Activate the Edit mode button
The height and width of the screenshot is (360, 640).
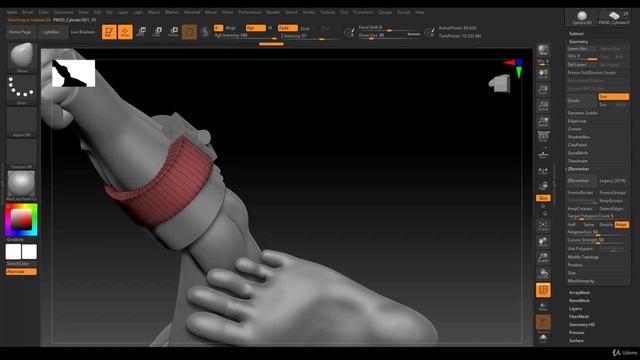pyautogui.click(x=109, y=32)
